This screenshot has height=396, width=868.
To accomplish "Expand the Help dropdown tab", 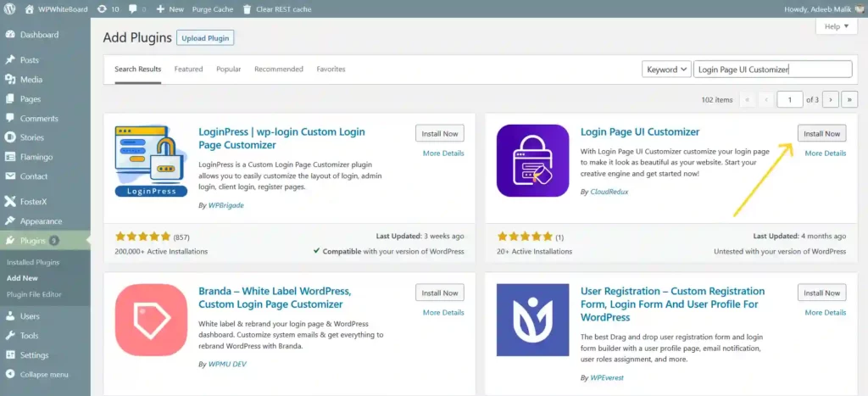I will 836,26.
